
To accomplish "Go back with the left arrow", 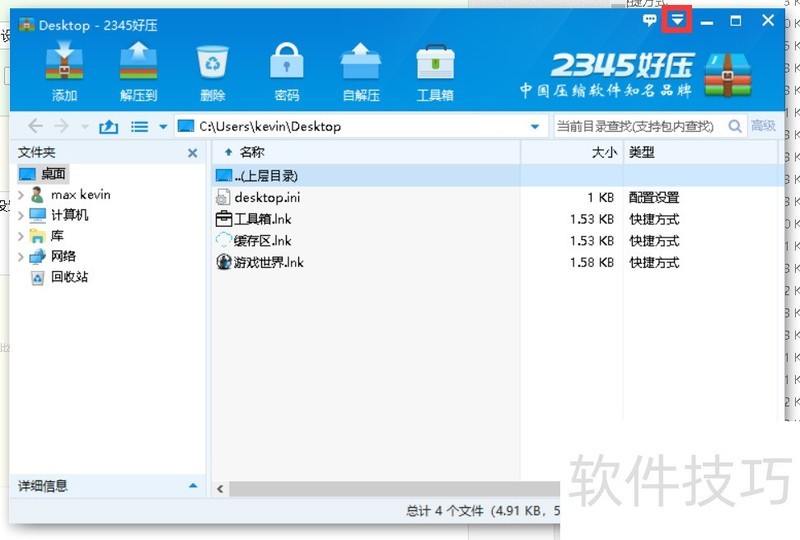I will (x=35, y=126).
